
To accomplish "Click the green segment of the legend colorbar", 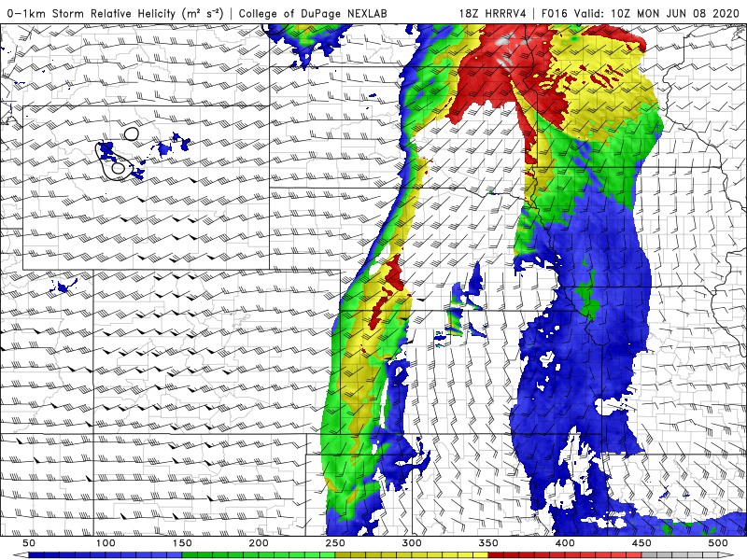I will tap(259, 555).
